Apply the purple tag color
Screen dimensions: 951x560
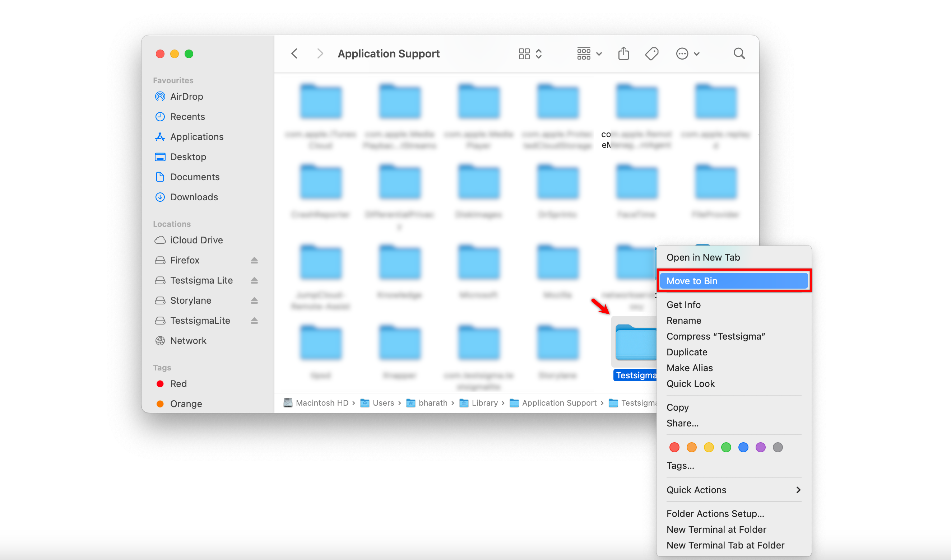pos(760,447)
